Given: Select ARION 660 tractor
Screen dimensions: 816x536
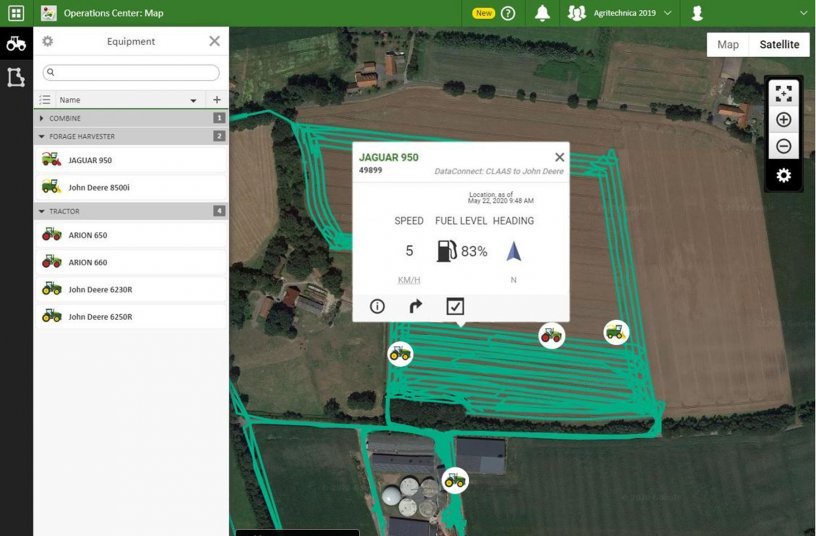Looking at the screenshot, I should [x=131, y=262].
